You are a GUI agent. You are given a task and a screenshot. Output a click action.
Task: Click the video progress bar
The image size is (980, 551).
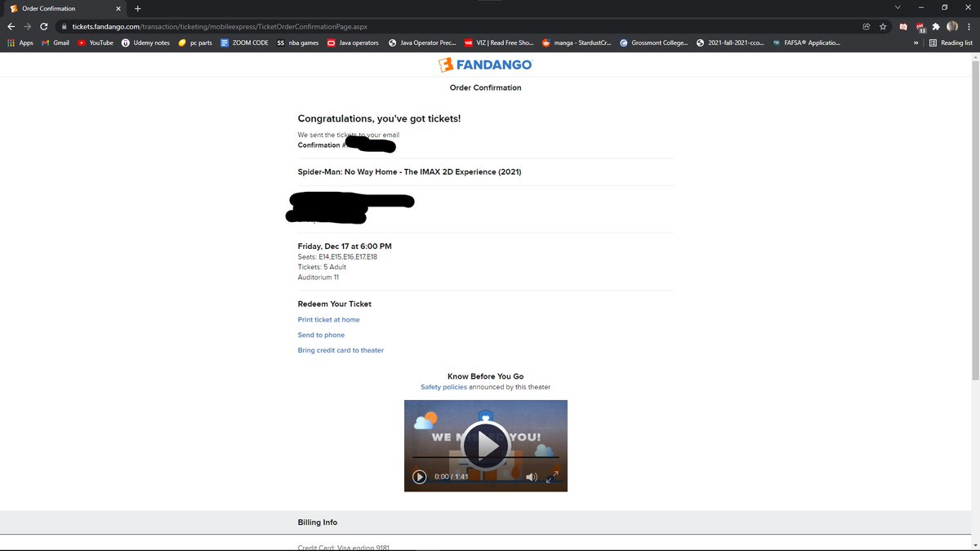485,457
